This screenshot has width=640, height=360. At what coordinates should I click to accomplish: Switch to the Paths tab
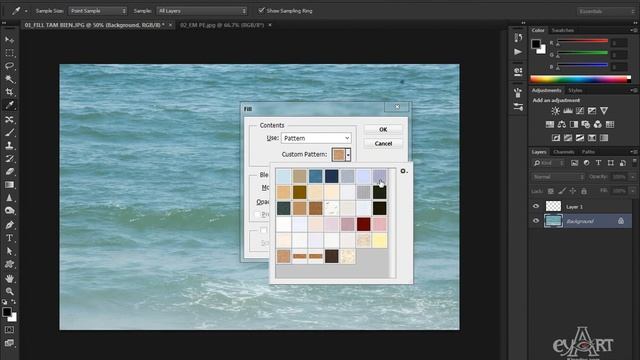[x=588, y=152]
